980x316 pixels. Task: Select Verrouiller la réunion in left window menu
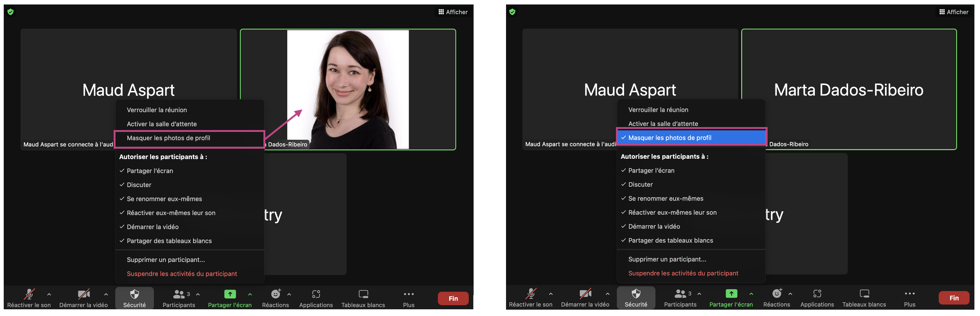(x=157, y=110)
